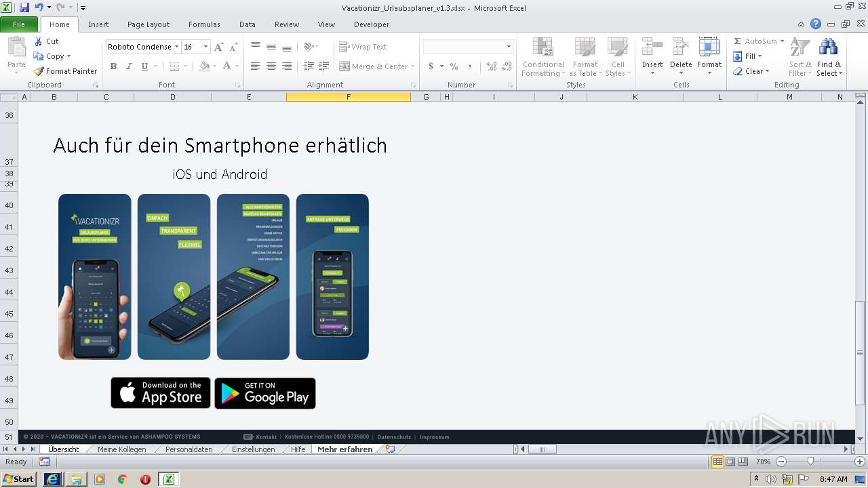868x488 pixels.
Task: Click Get it on Google Play badge
Action: [x=265, y=393]
